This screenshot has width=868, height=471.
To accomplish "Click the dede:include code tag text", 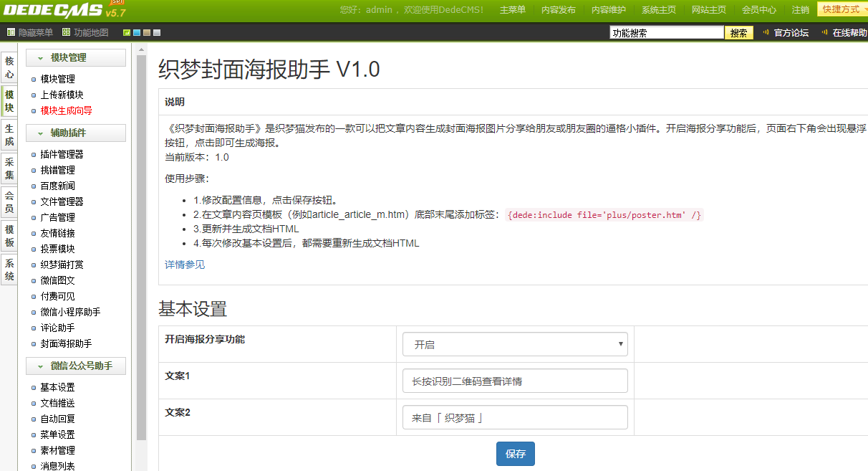I will pos(604,215).
